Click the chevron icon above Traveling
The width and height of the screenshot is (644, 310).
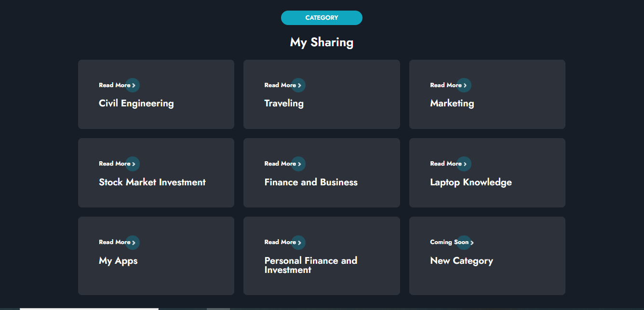pos(299,85)
